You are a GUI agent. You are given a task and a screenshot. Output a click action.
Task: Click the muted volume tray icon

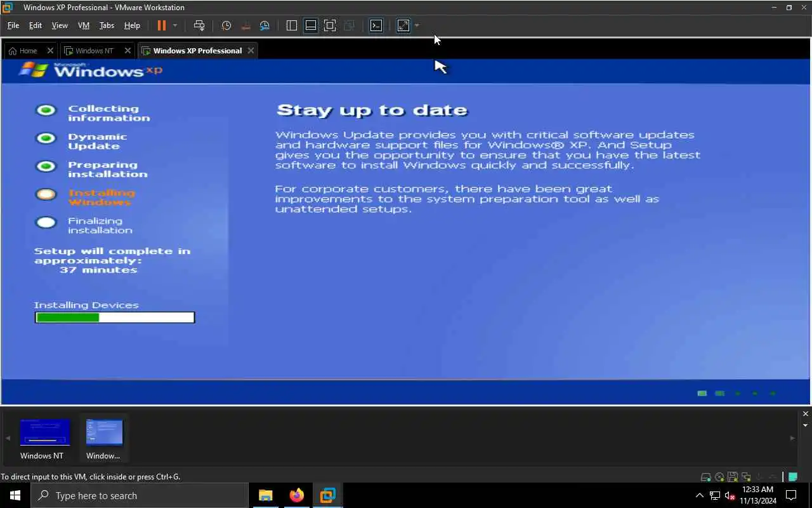point(730,495)
